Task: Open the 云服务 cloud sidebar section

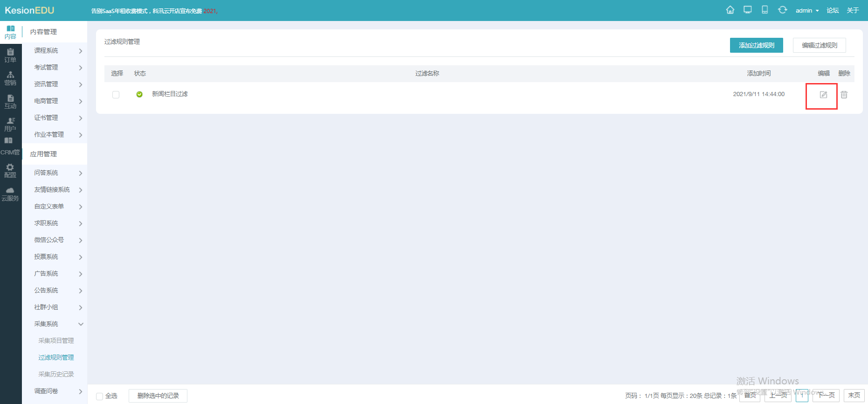Action: pos(10,194)
